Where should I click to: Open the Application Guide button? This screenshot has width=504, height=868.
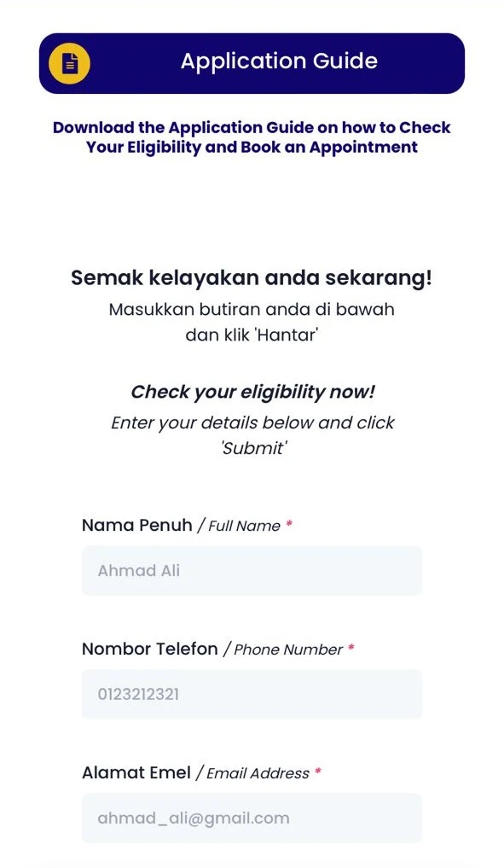252,63
